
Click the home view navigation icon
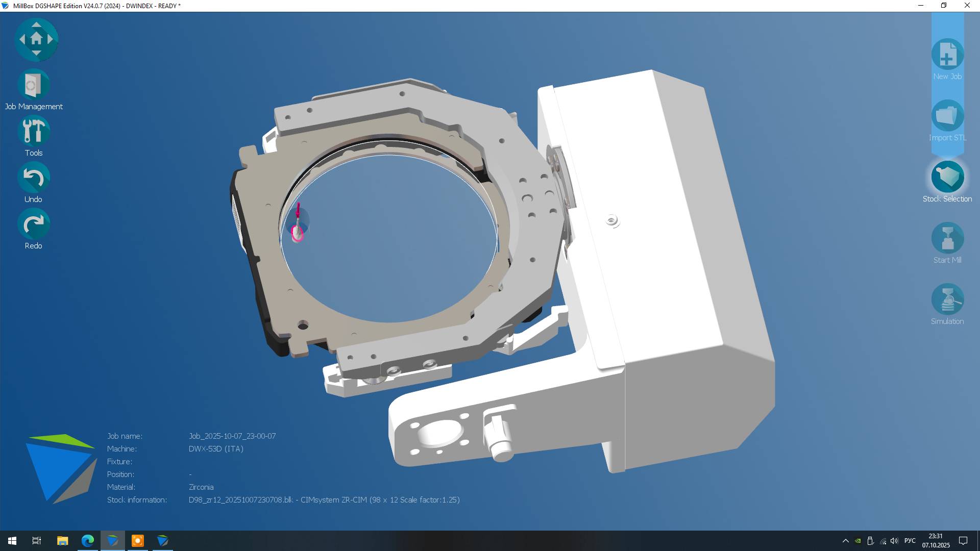pos(36,39)
